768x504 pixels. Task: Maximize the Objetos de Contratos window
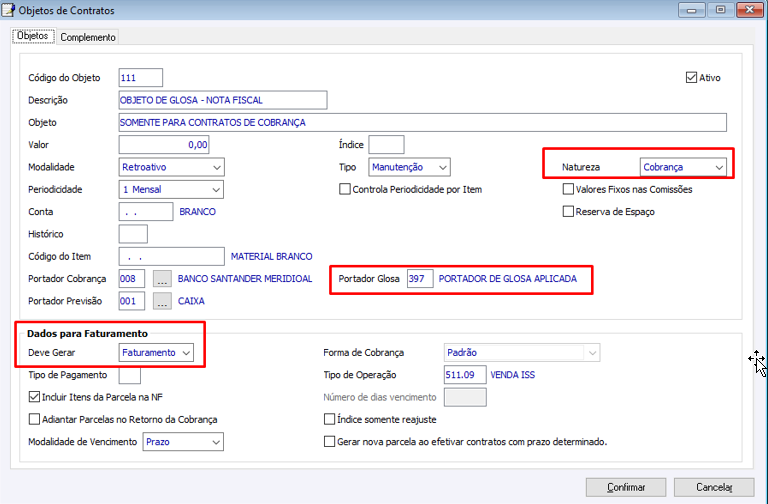[720, 10]
